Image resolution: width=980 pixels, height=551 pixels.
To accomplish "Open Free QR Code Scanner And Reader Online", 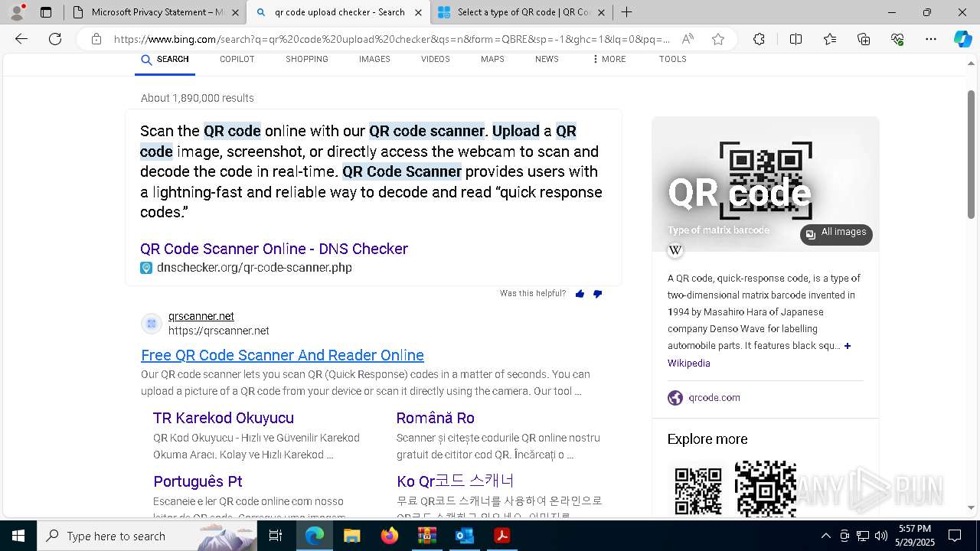I will tap(283, 355).
